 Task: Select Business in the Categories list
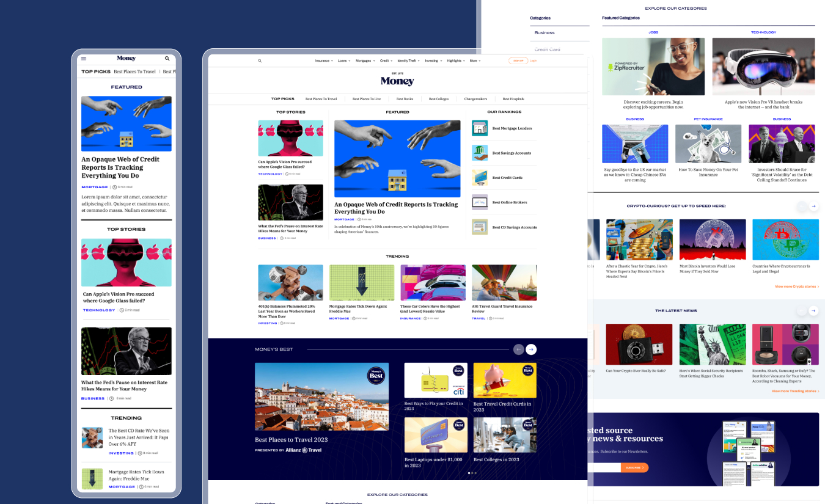(544, 33)
